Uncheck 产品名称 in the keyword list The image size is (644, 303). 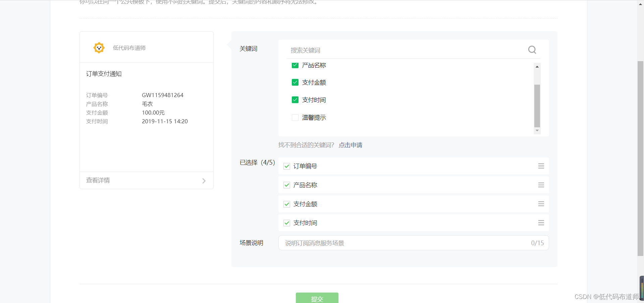[x=295, y=65]
